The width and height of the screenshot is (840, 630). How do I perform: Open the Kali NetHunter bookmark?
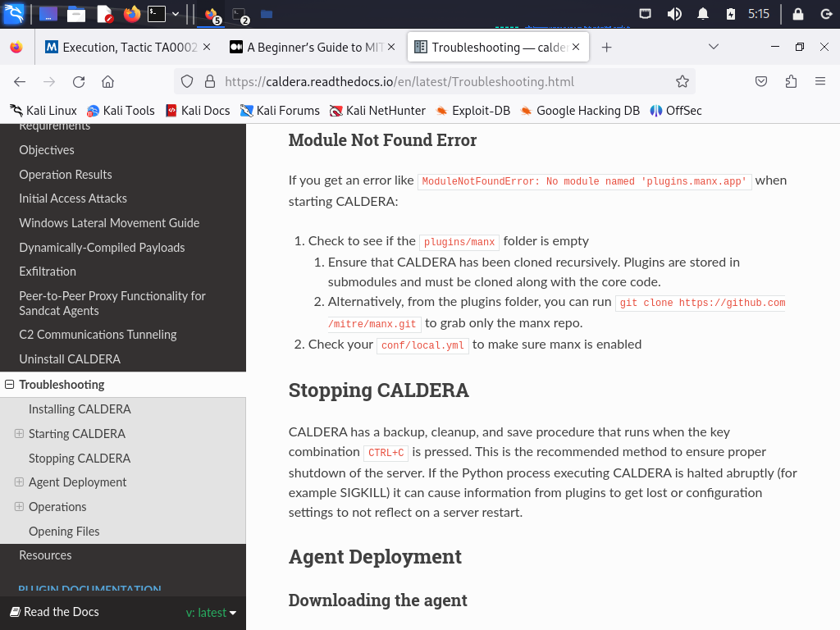[x=377, y=110]
